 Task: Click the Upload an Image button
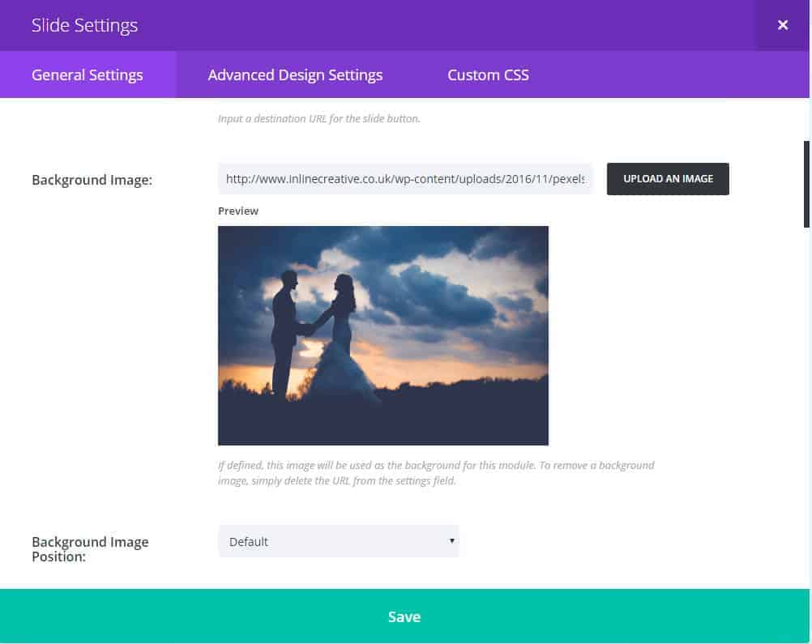coord(668,179)
